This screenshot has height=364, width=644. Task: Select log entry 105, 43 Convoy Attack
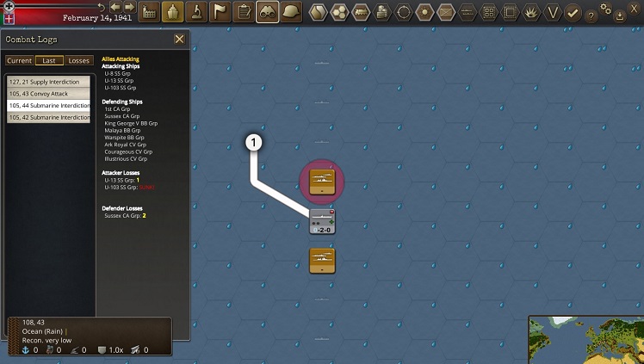(48, 94)
